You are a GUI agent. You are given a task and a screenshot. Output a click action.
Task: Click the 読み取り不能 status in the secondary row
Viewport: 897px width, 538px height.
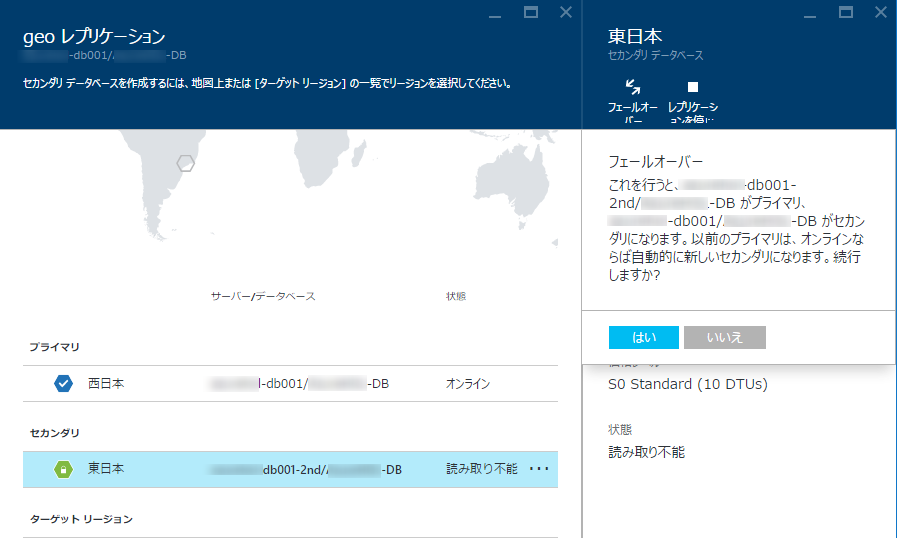click(x=481, y=468)
